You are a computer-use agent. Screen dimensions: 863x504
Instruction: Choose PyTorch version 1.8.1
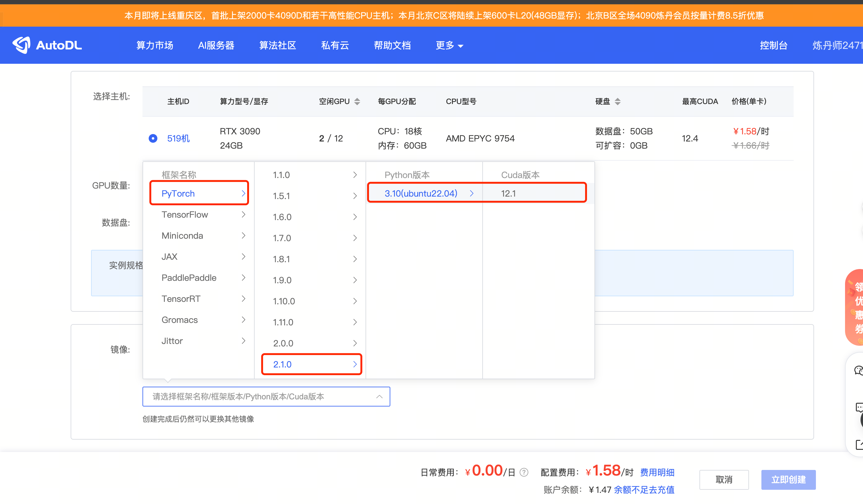click(x=311, y=259)
